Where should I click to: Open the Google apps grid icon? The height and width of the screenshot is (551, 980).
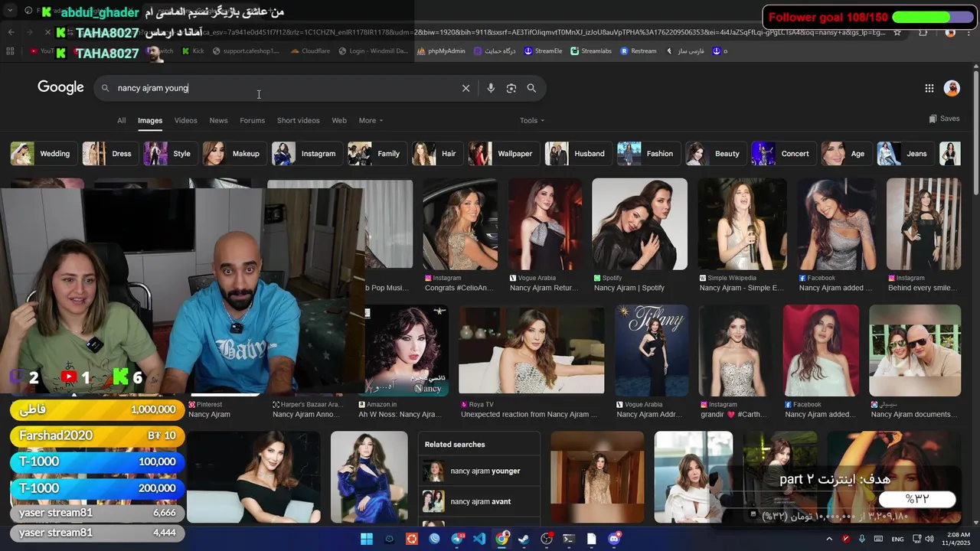pos(929,88)
